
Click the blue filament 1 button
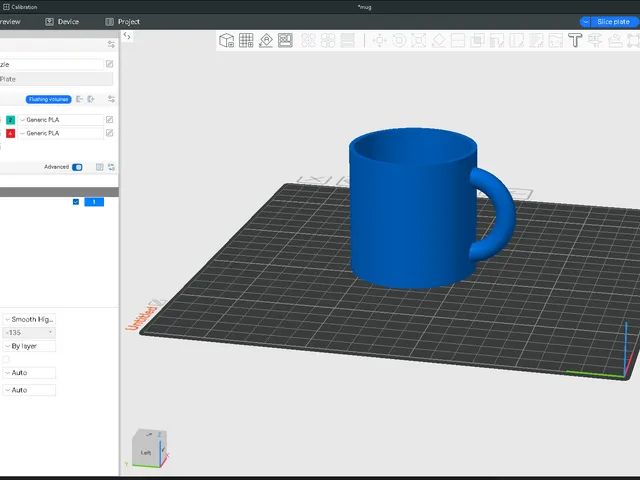pyautogui.click(x=94, y=202)
